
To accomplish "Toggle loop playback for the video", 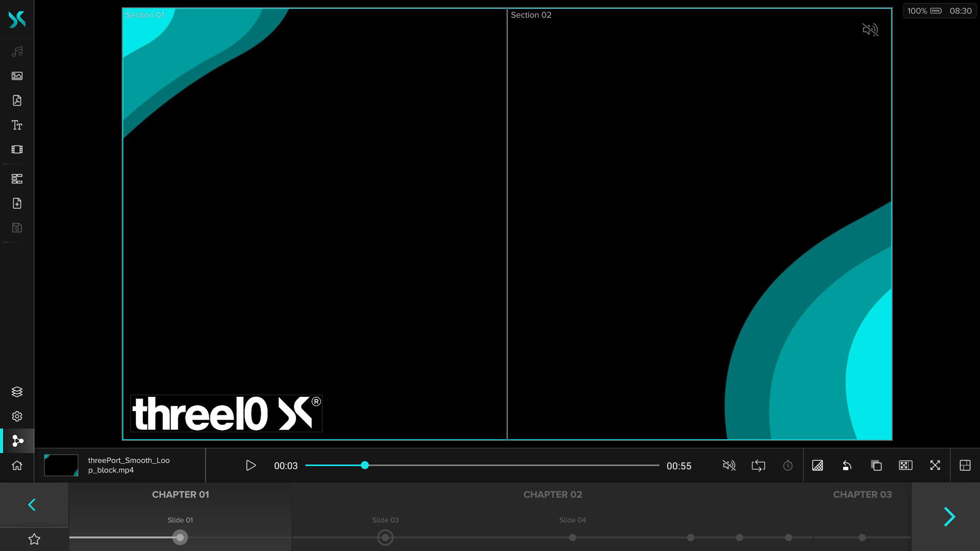I will pyautogui.click(x=758, y=465).
